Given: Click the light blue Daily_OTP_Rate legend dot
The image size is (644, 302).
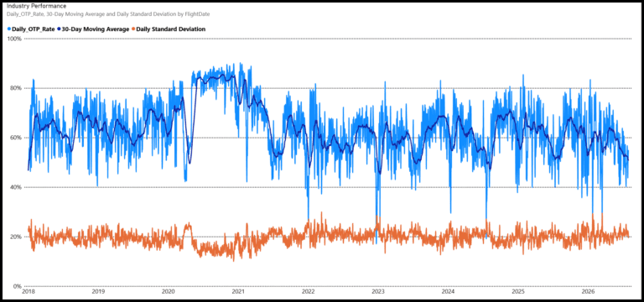Looking at the screenshot, I should click(x=9, y=29).
